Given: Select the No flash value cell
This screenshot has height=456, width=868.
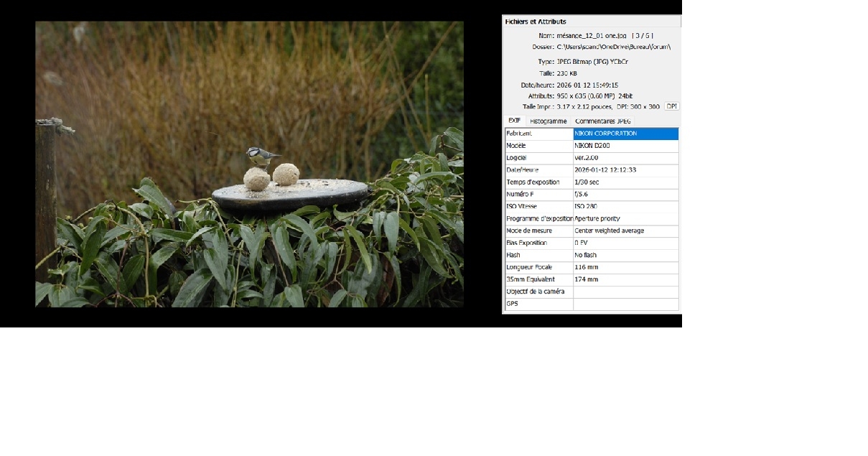Looking at the screenshot, I should [585, 256].
